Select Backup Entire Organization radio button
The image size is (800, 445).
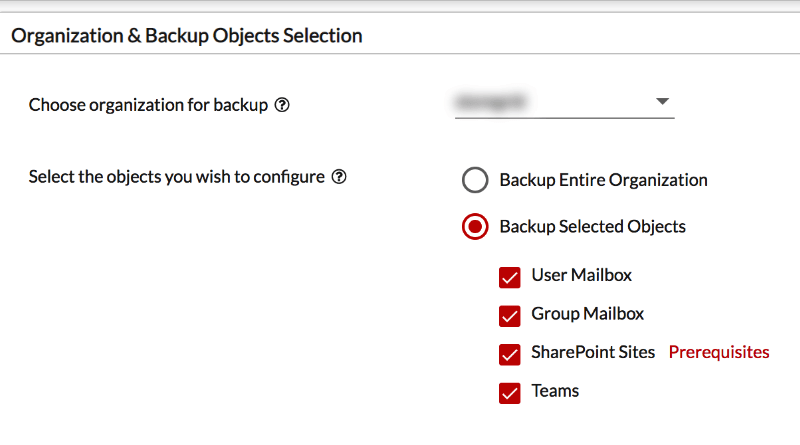[475, 180]
